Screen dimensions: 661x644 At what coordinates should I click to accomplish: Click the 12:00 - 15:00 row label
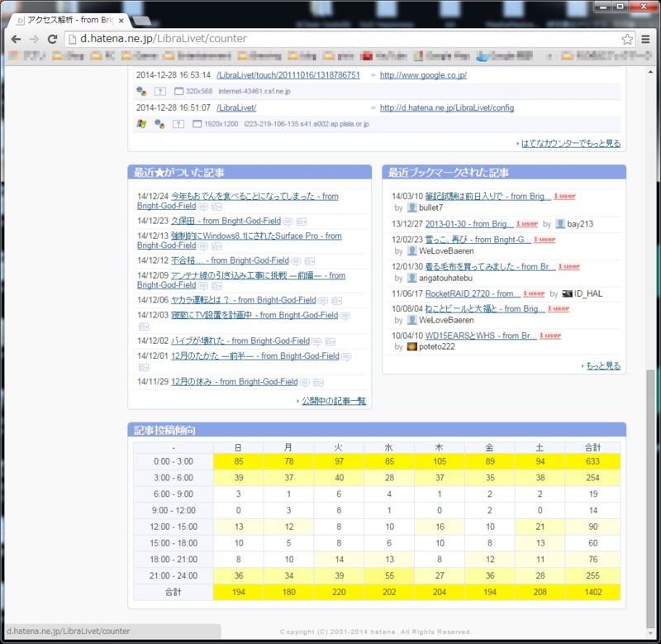pos(174,527)
